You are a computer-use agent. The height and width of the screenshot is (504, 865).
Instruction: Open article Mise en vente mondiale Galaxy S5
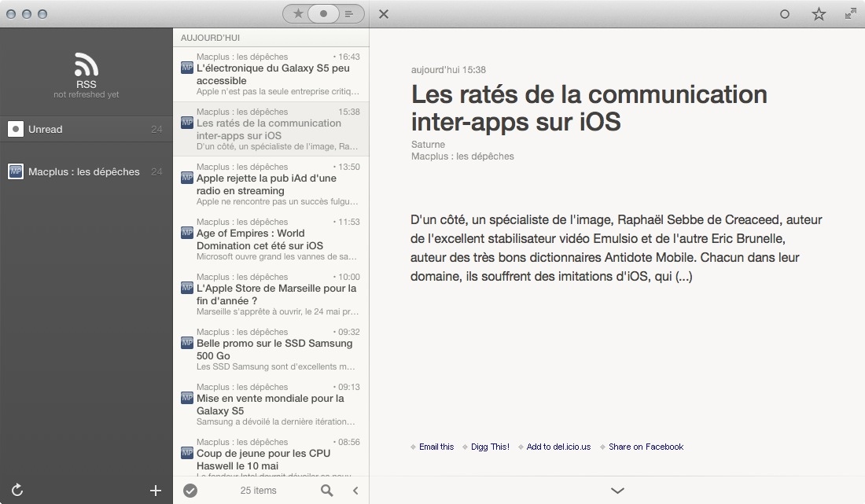(271, 405)
